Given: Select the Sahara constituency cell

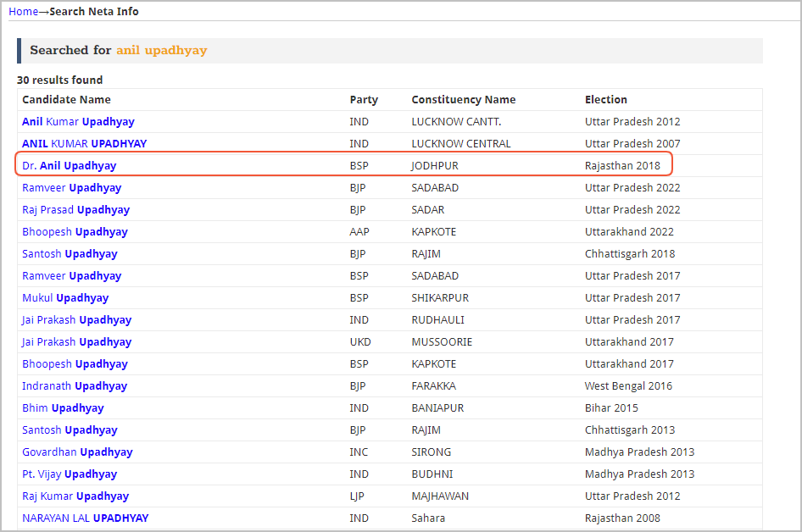Looking at the screenshot, I should [428, 518].
